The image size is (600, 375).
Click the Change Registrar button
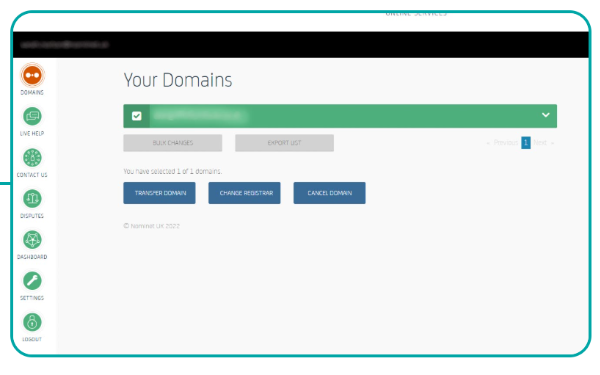click(245, 193)
